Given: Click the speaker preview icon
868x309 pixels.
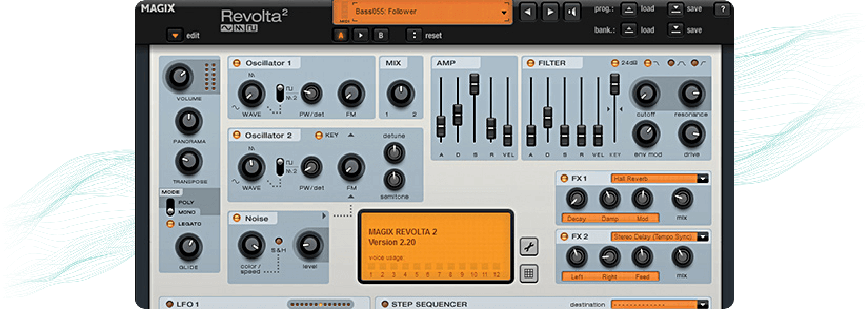Looking at the screenshot, I should (572, 12).
